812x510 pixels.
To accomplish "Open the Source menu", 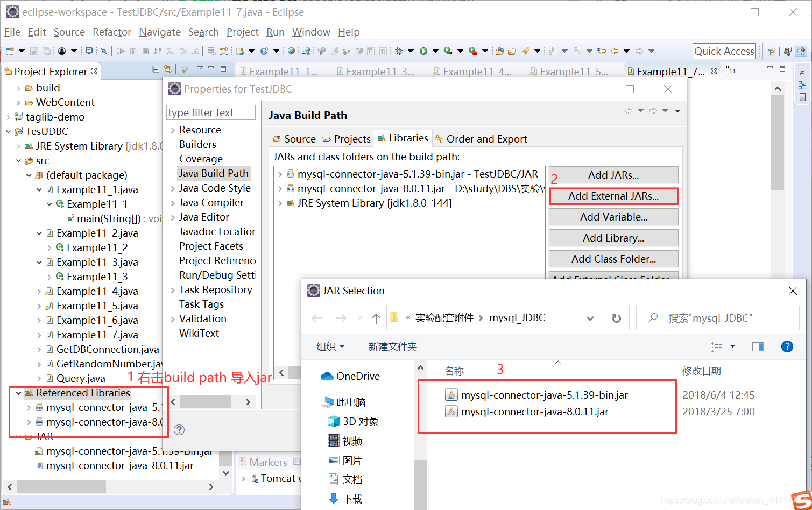I will (69, 32).
